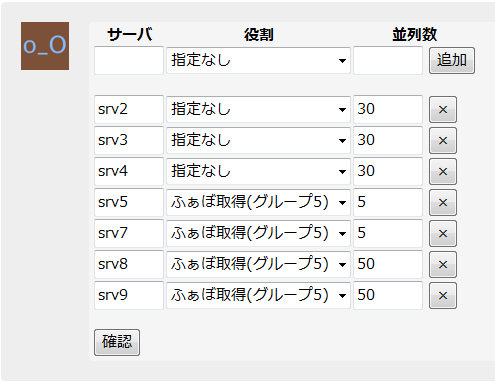The image size is (495, 391).
Task: Click the parallel count field showing 50 for srv8
Action: tap(388, 264)
